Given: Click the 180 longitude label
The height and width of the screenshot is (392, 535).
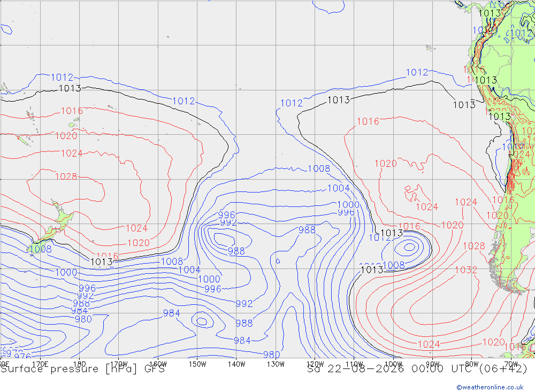Looking at the screenshot, I should click(80, 364).
